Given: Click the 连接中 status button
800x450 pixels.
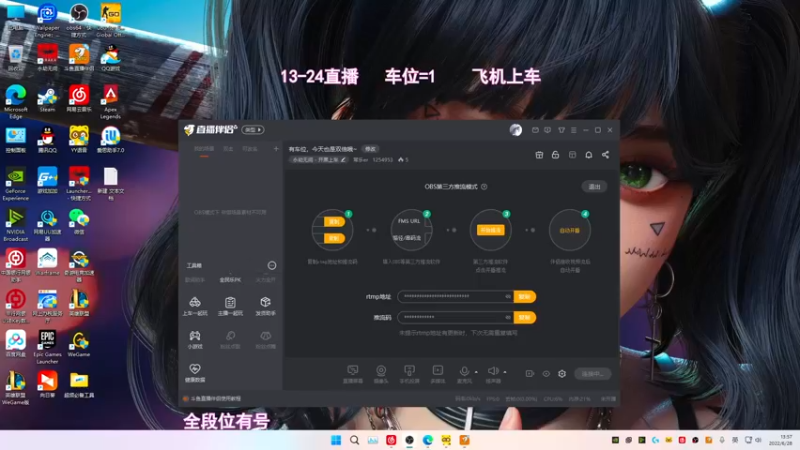Looking at the screenshot, I should tap(592, 374).
